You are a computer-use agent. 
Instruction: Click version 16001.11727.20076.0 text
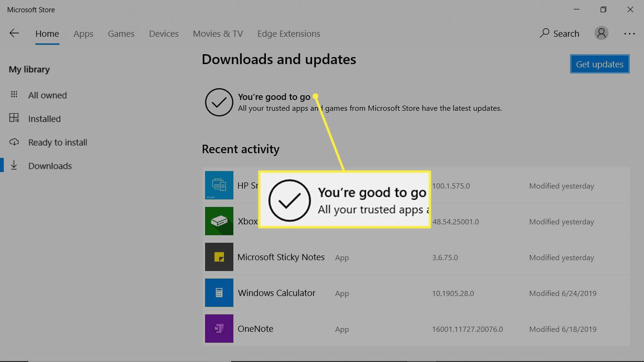click(x=468, y=329)
